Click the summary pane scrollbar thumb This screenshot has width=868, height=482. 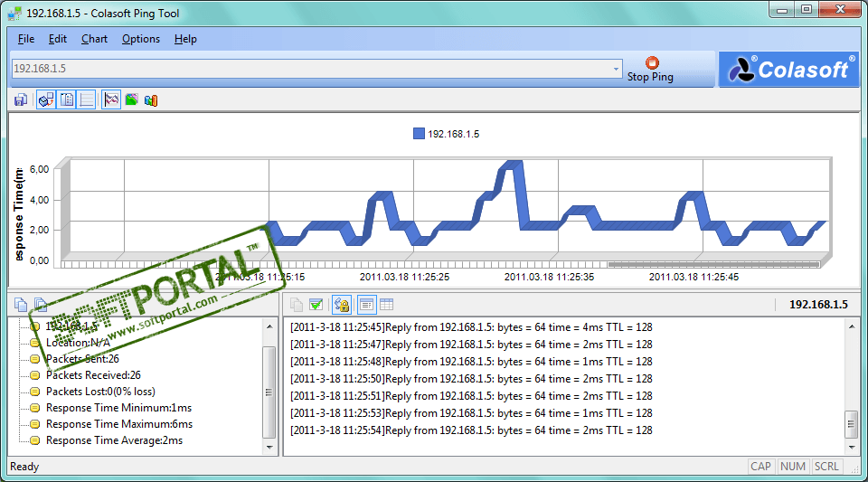[269, 392]
